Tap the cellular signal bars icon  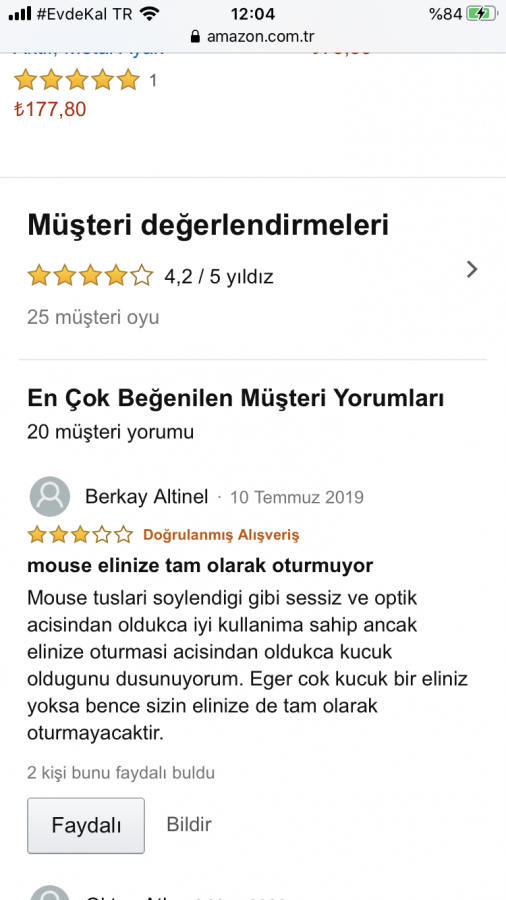click(20, 14)
